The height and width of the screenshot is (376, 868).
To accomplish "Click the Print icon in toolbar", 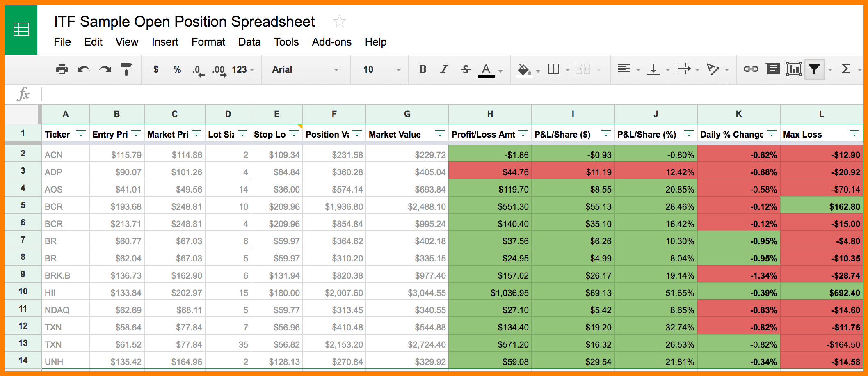I will 62,69.
